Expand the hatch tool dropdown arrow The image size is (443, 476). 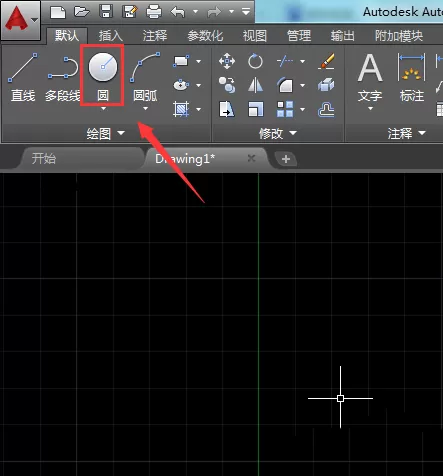pyautogui.click(x=199, y=109)
